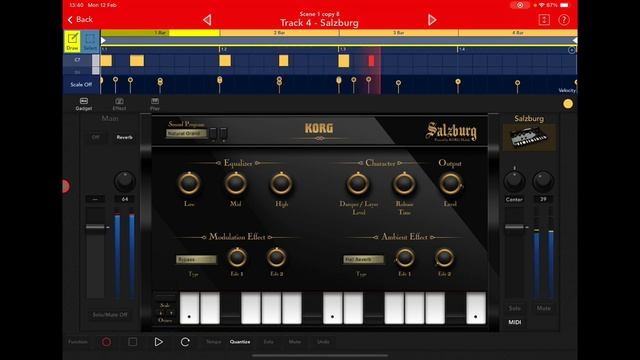Tap the Velocity lane label

(567, 90)
